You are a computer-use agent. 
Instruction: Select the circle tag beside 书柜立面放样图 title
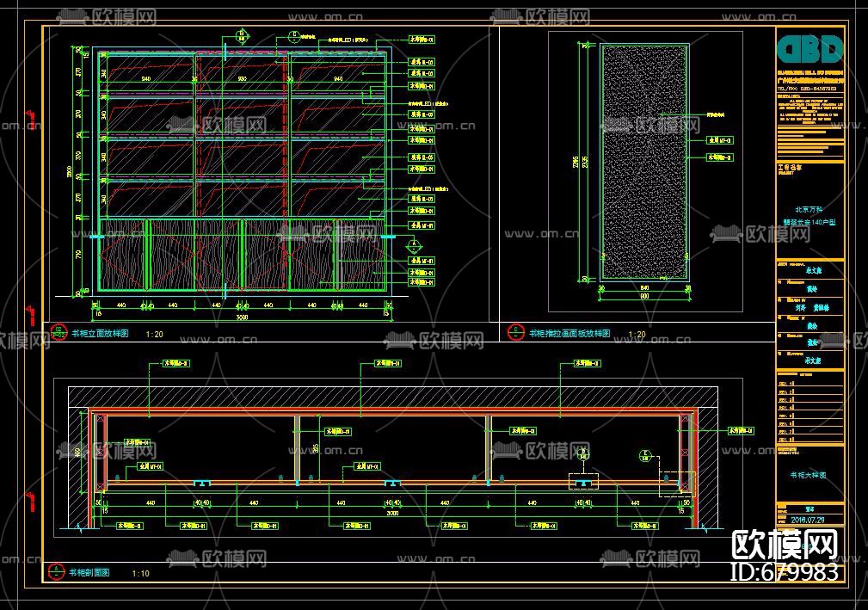pyautogui.click(x=58, y=333)
